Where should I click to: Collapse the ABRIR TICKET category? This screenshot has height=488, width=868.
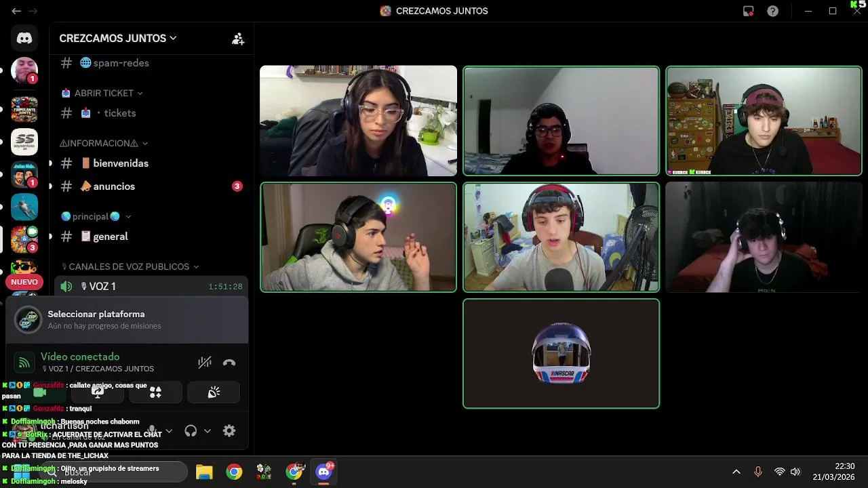(x=102, y=93)
